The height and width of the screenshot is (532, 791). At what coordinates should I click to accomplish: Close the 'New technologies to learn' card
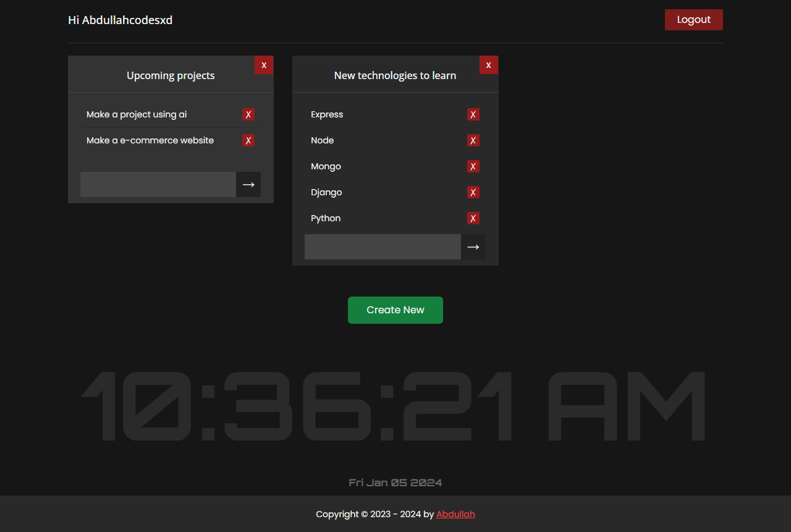(488, 65)
